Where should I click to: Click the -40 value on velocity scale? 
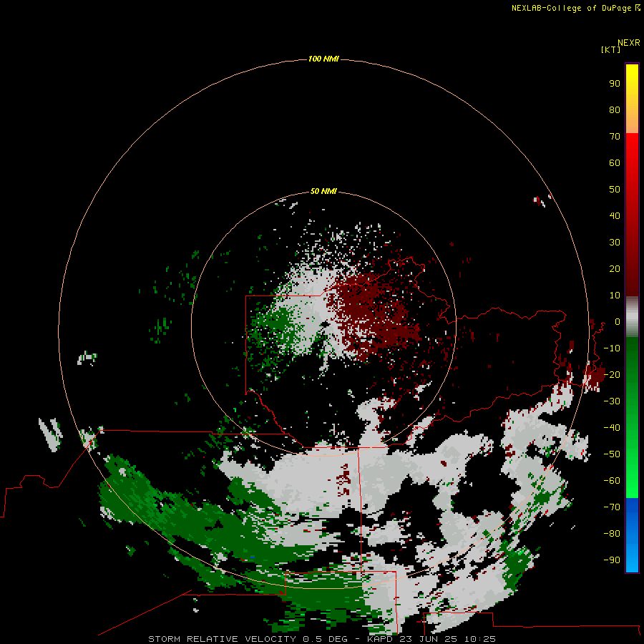click(612, 428)
